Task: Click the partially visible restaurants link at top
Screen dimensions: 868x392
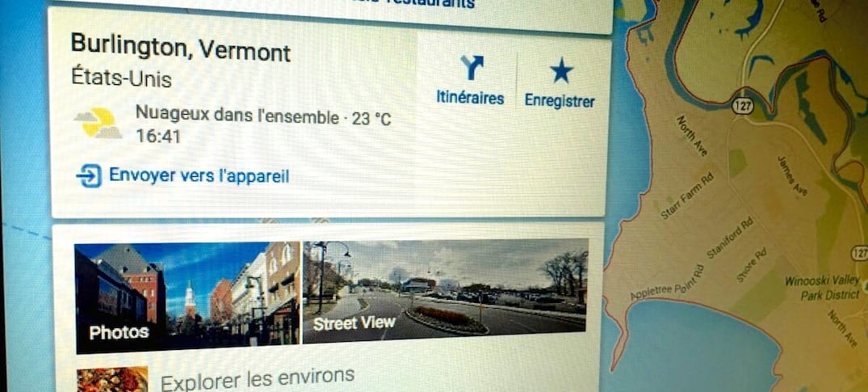Action: [x=429, y=3]
